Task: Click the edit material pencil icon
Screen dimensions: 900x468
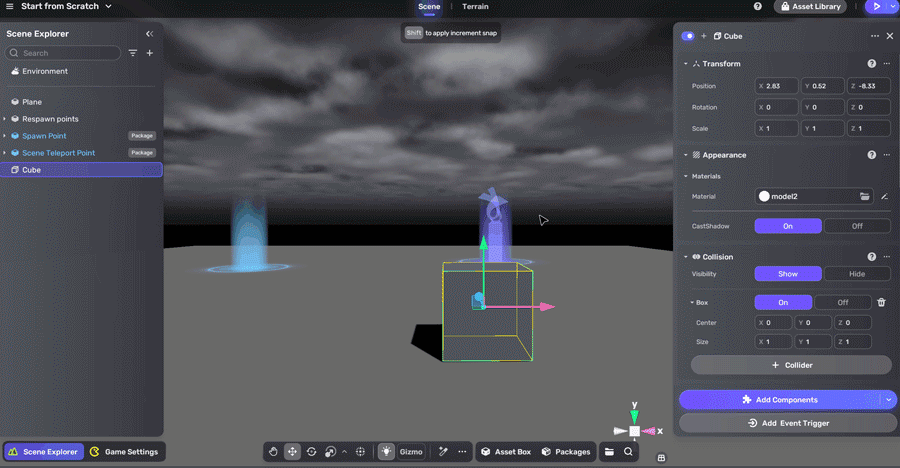Action: tap(885, 197)
